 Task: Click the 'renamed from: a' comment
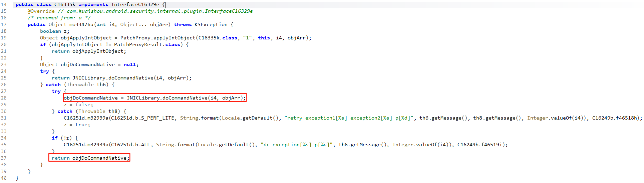pyautogui.click(x=59, y=18)
